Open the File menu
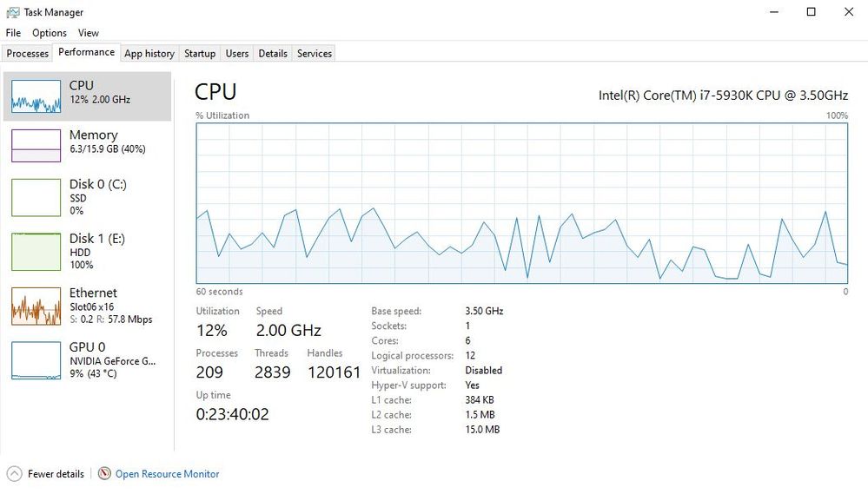Viewport: 868px width, 494px height. (x=13, y=33)
